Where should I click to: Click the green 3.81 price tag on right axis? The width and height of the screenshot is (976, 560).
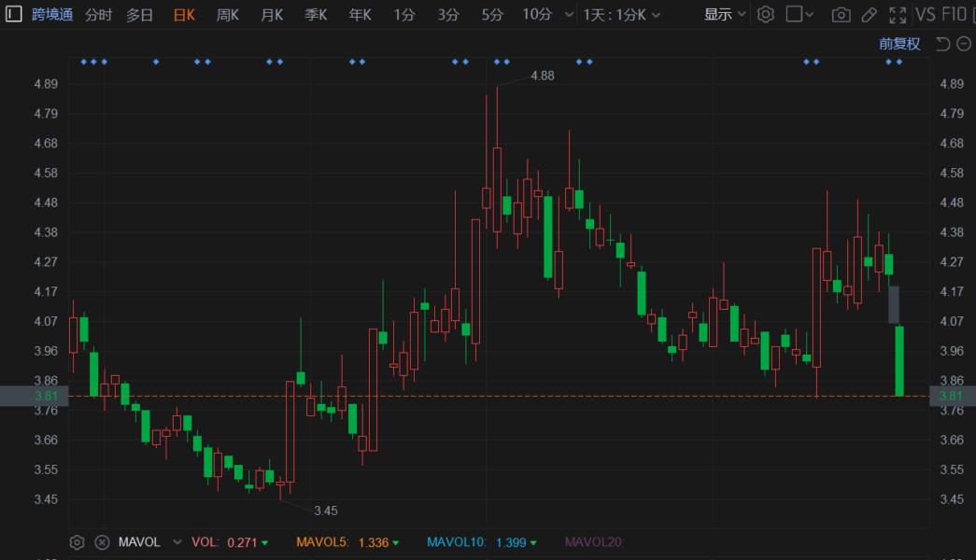[952, 396]
